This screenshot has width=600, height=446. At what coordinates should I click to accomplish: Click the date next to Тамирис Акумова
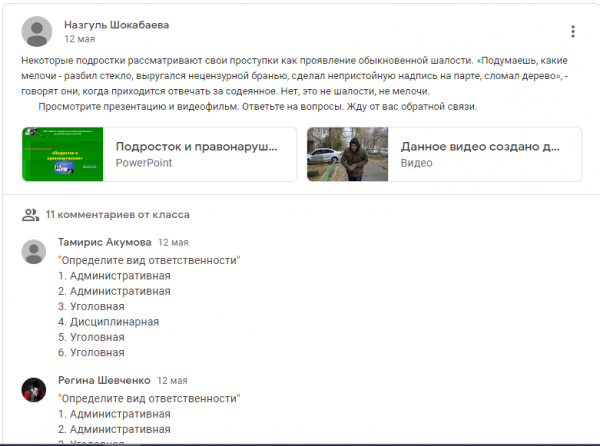[x=173, y=242]
